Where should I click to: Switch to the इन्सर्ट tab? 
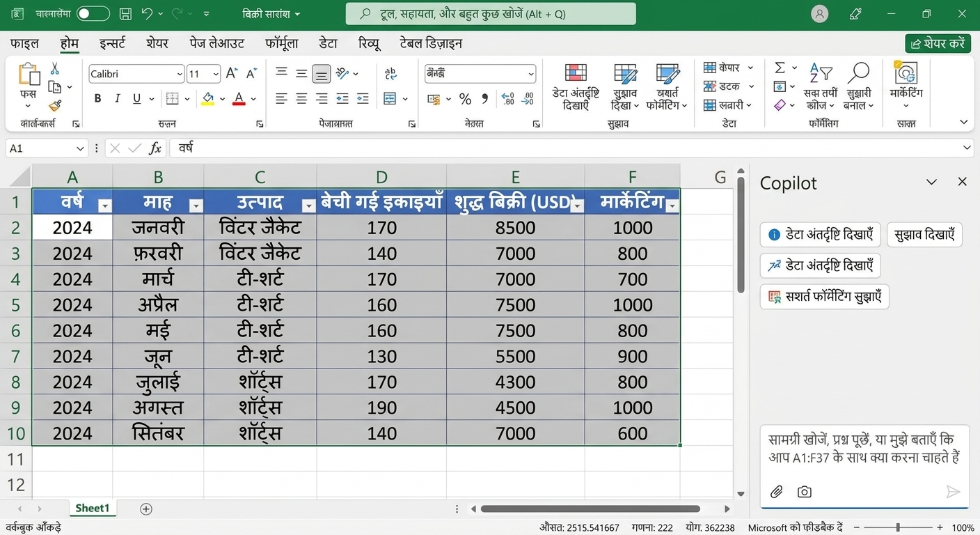tap(112, 43)
